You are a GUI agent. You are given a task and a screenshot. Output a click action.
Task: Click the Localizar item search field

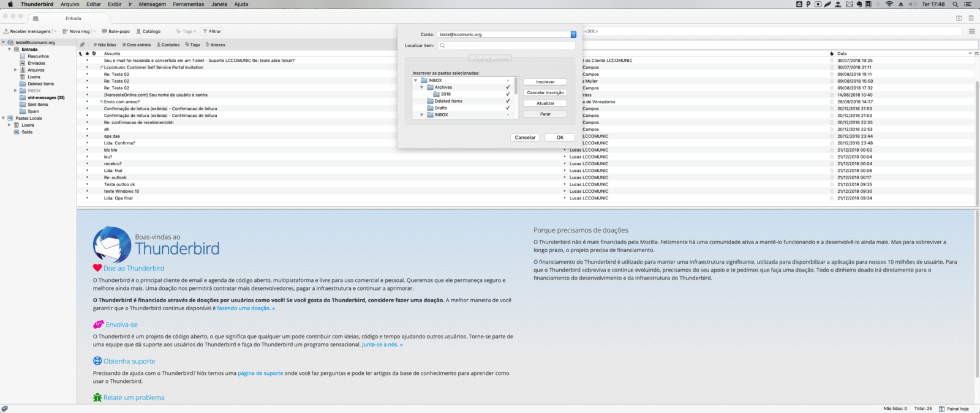coord(507,45)
